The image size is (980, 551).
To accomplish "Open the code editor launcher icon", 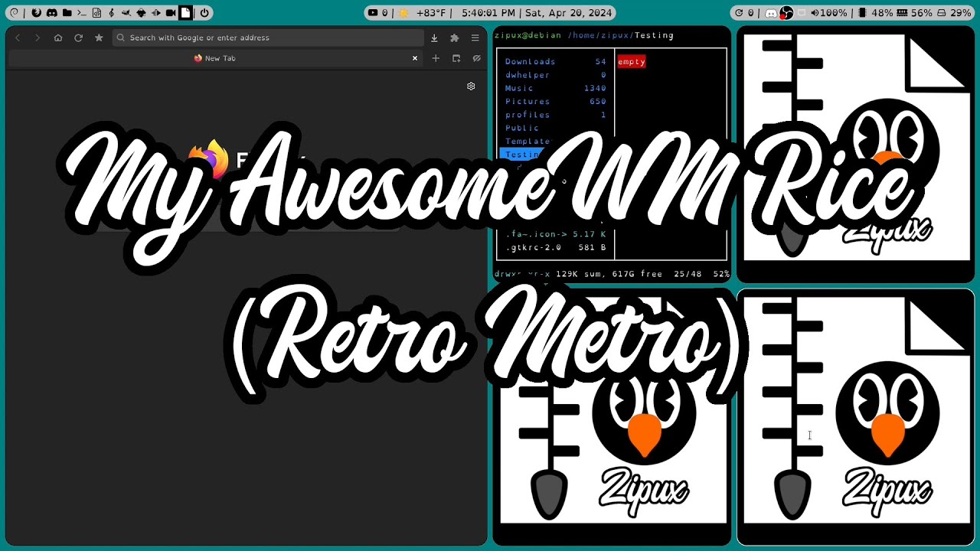I will pyautogui.click(x=96, y=13).
